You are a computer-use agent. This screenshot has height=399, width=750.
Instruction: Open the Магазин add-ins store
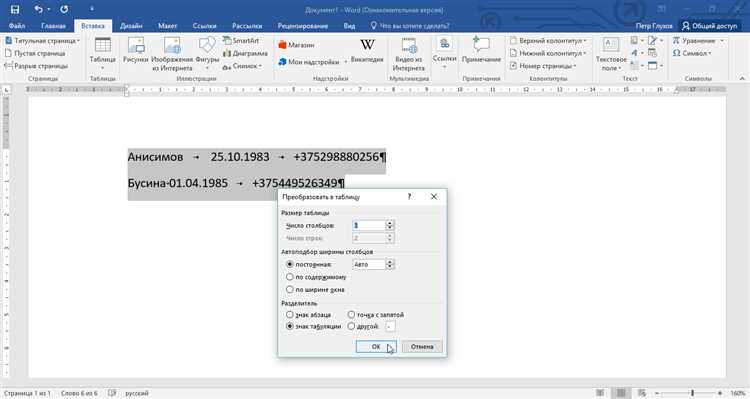tap(297, 45)
